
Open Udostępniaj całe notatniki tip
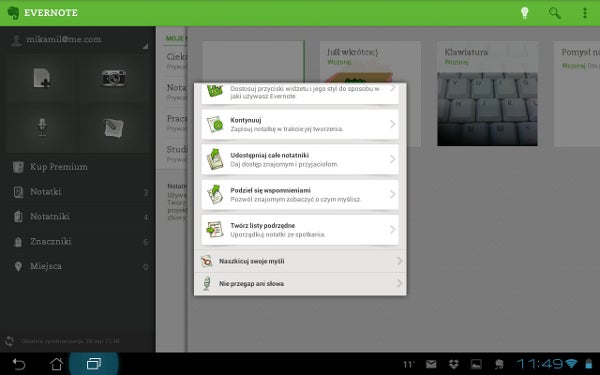(x=300, y=160)
